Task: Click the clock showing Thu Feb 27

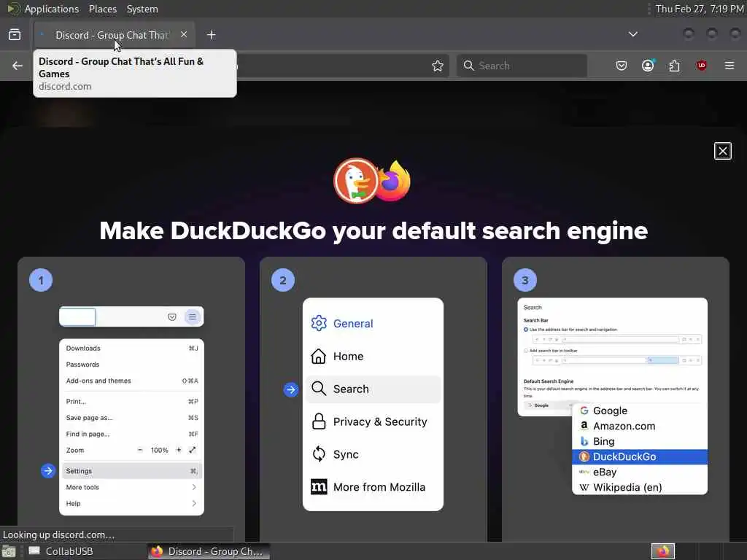Action: [700, 9]
